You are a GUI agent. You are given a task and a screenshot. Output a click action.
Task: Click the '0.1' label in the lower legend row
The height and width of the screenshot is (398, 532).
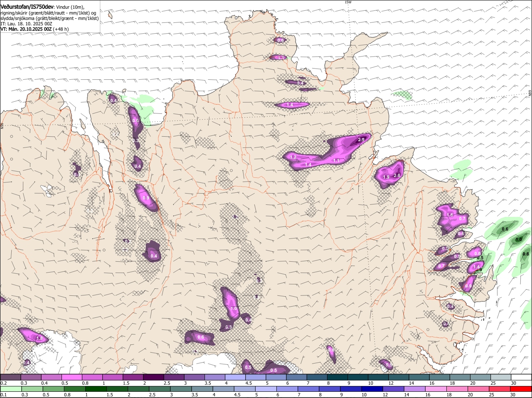(x=3, y=395)
